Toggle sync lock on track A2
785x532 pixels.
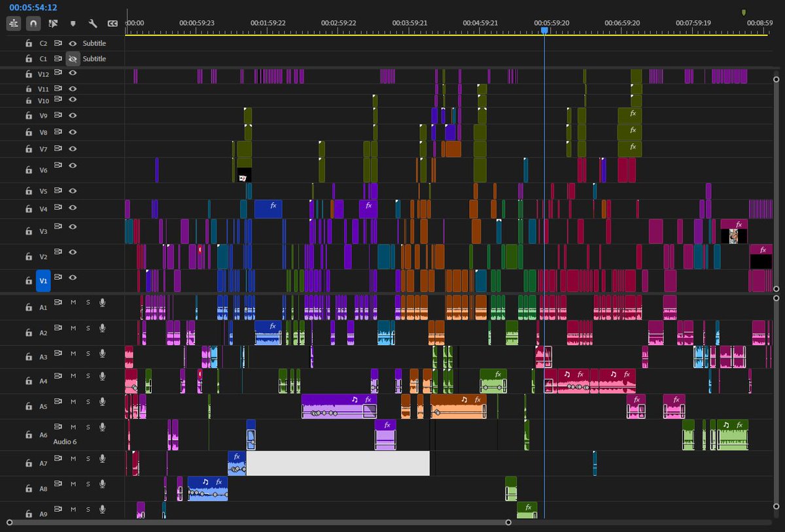click(58, 327)
